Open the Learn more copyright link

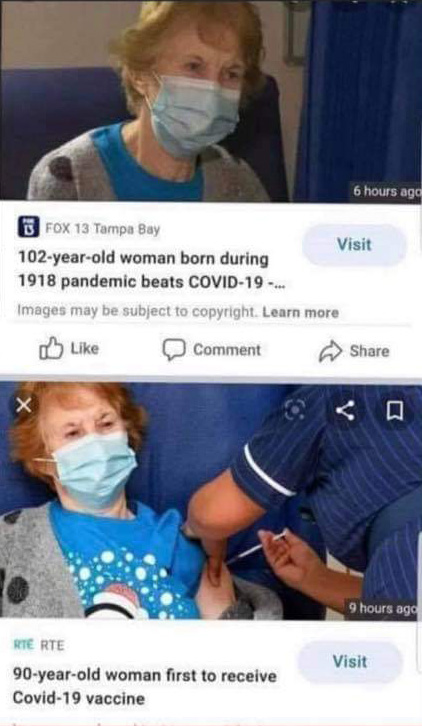[x=301, y=313]
